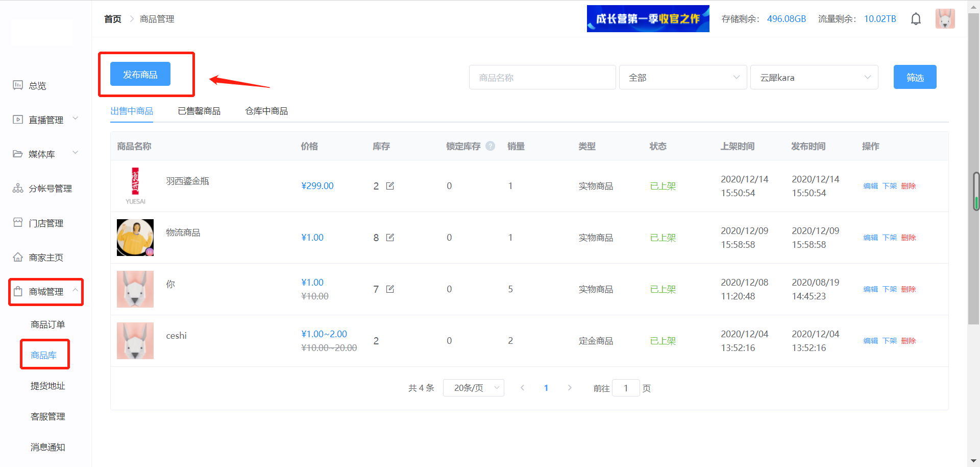The image size is (980, 467).
Task: Click the ¥299.00 price text
Action: pyautogui.click(x=317, y=186)
